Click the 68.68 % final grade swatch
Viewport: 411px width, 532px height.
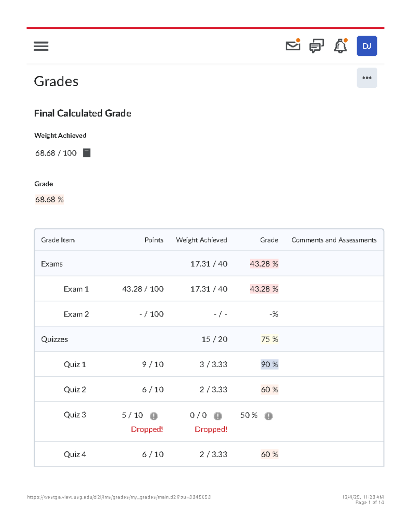(49, 199)
